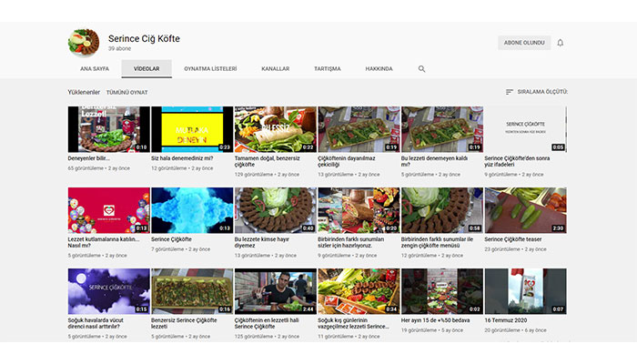Open 'zengin çiğköfte menüsü' video thumbnail
Viewport: 637px width, 364px height.
pyautogui.click(x=442, y=210)
